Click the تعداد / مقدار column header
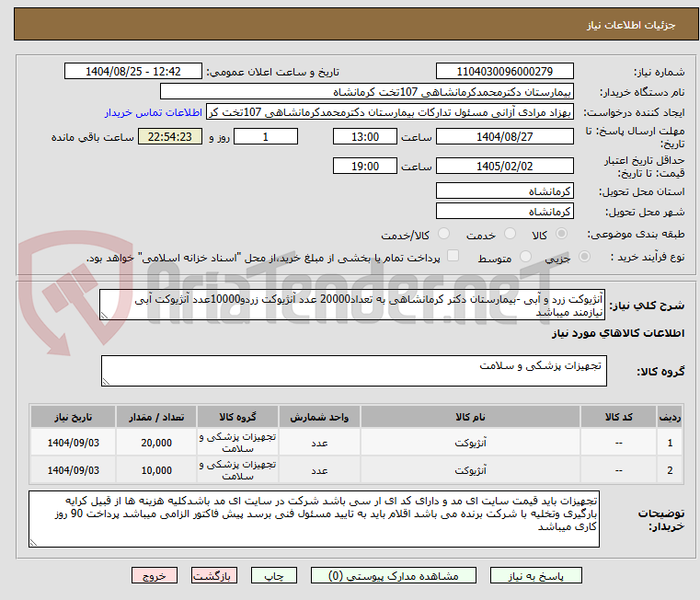700x600 pixels. tap(156, 417)
